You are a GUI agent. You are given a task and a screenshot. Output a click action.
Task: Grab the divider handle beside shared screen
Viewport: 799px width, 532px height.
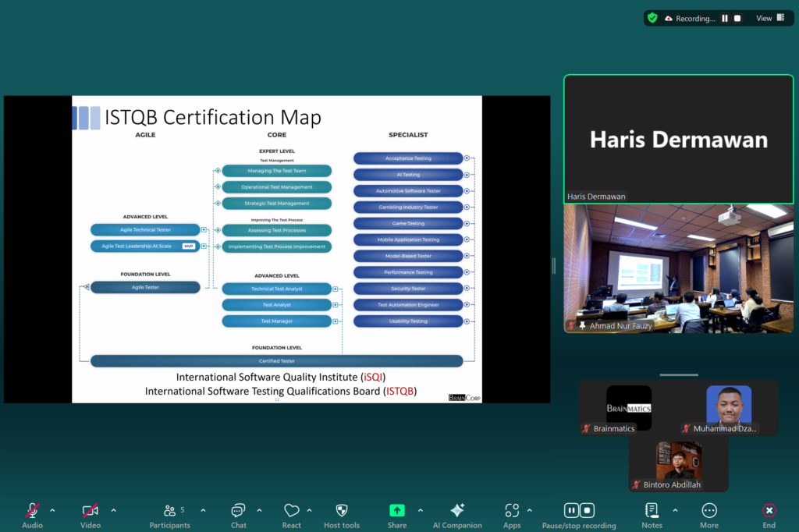(554, 266)
